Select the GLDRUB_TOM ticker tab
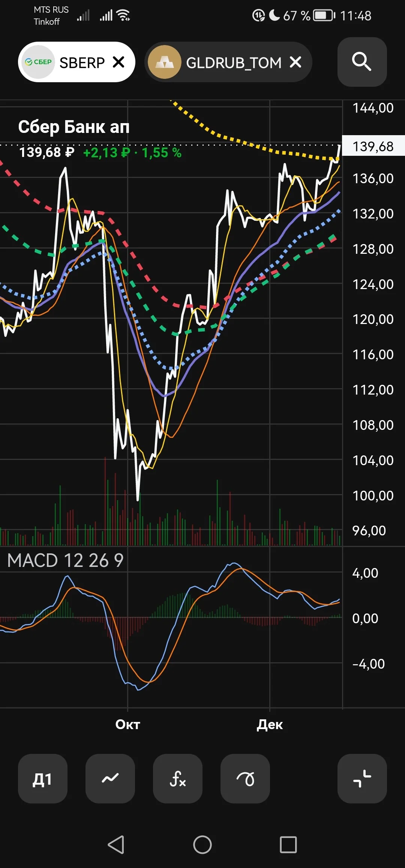 click(228, 62)
